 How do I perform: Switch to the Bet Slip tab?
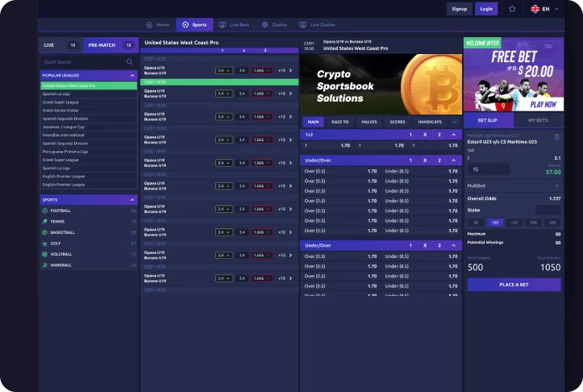[x=488, y=120]
